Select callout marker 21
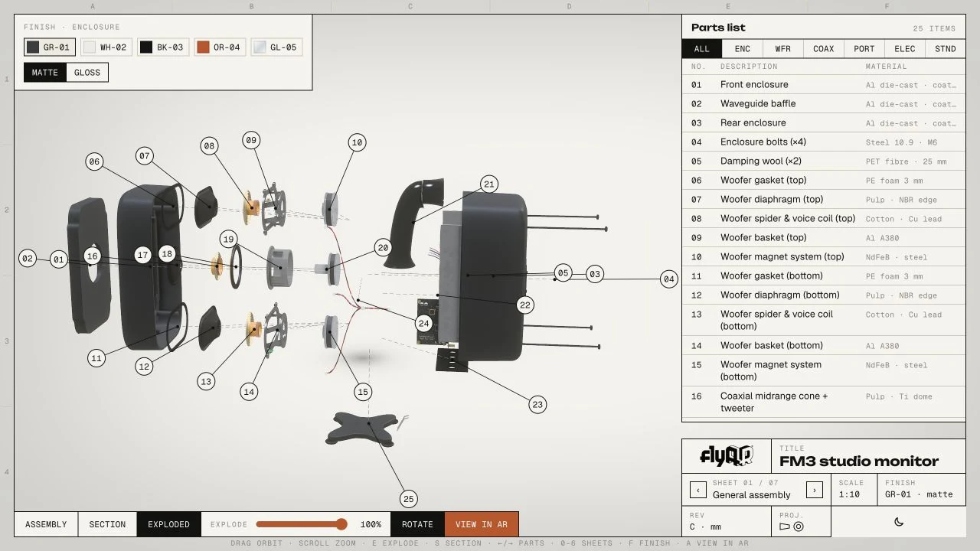 pyautogui.click(x=488, y=184)
